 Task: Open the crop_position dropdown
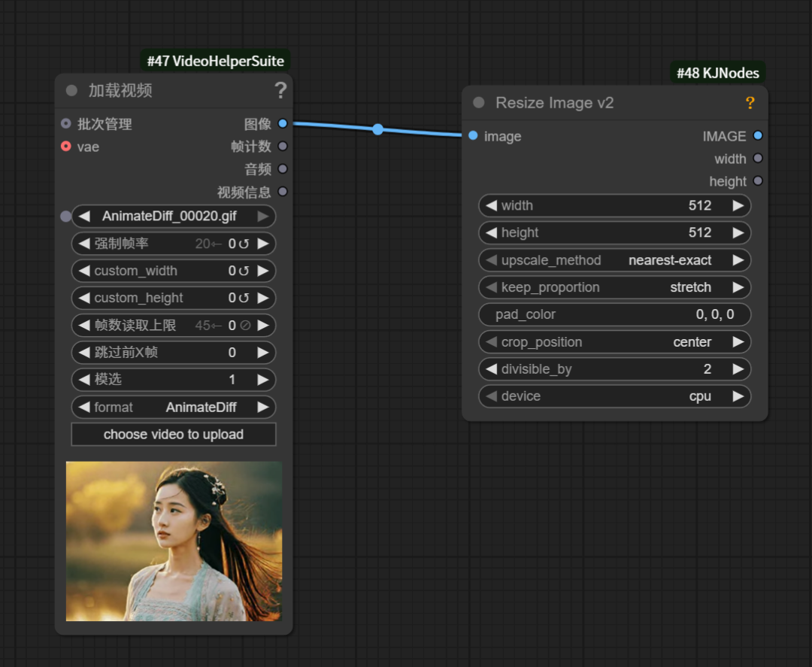point(614,341)
